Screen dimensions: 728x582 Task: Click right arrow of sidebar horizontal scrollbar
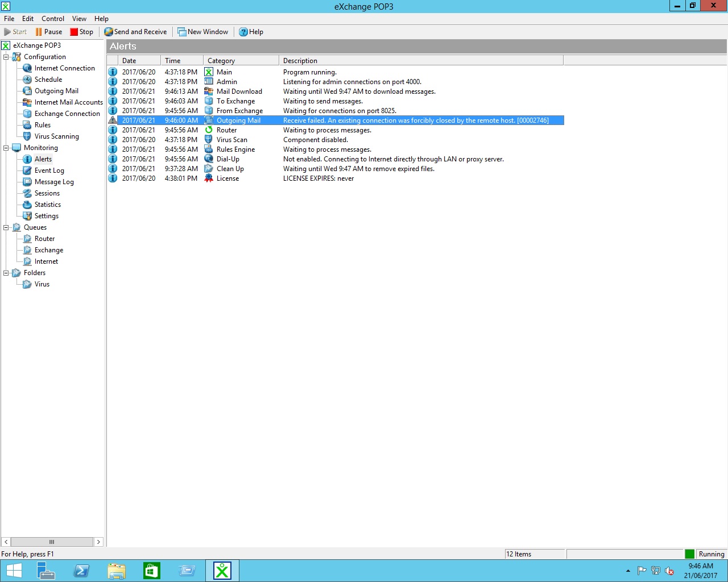pos(98,542)
